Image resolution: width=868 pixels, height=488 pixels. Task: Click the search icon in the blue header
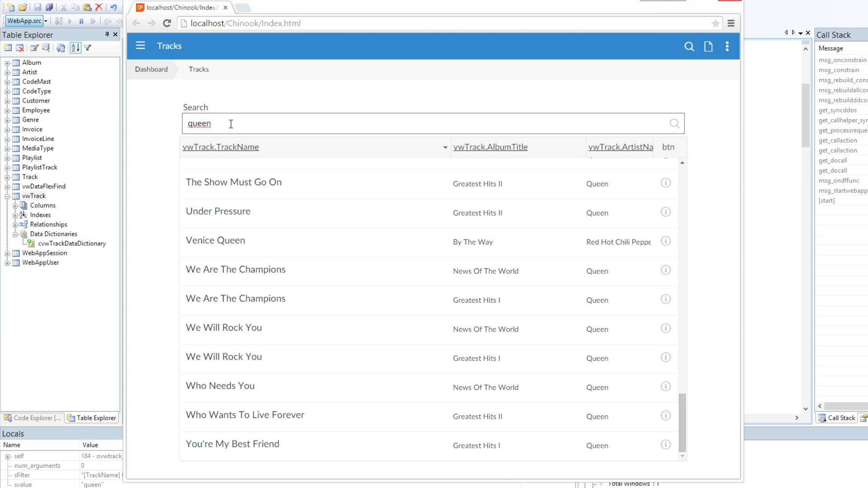tap(689, 46)
